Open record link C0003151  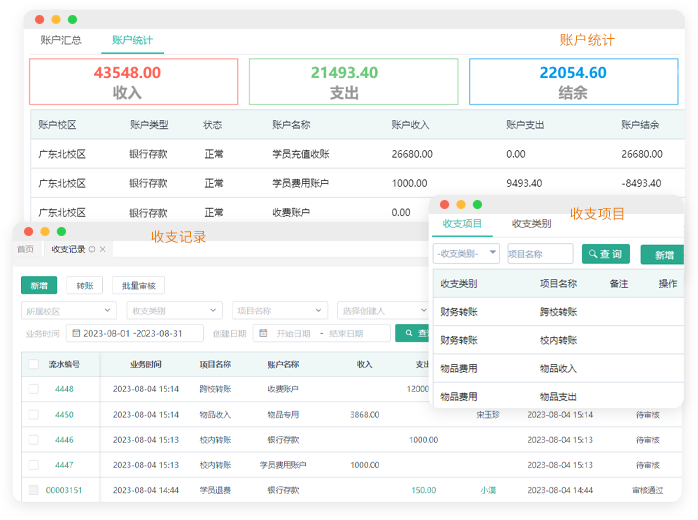64,490
